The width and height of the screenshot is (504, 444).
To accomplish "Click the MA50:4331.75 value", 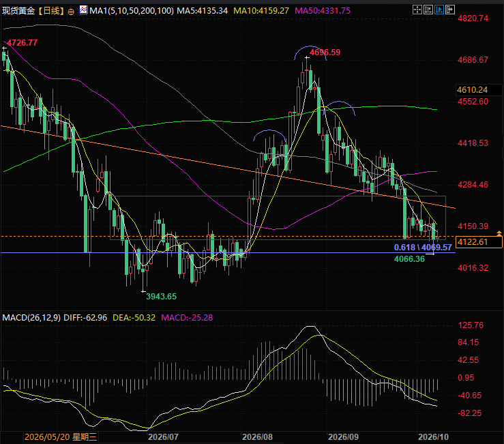I will point(323,11).
